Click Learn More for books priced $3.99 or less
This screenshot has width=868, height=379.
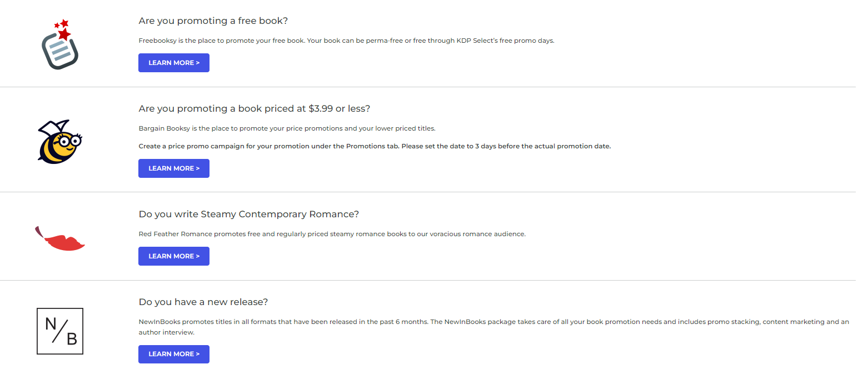tap(174, 168)
